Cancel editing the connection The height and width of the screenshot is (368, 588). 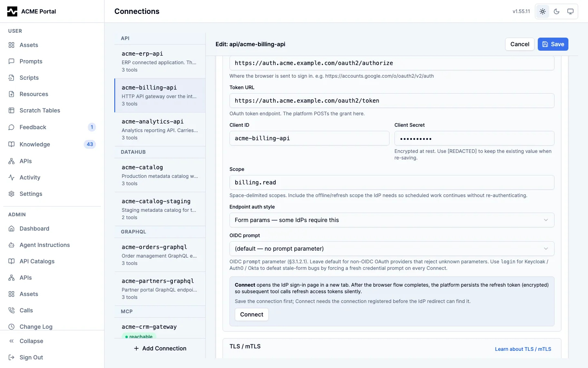[x=520, y=44]
